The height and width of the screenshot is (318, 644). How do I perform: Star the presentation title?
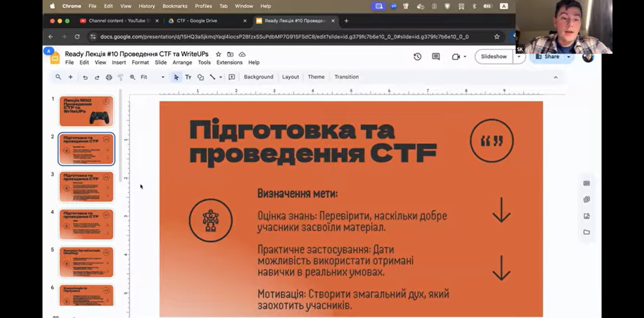218,54
